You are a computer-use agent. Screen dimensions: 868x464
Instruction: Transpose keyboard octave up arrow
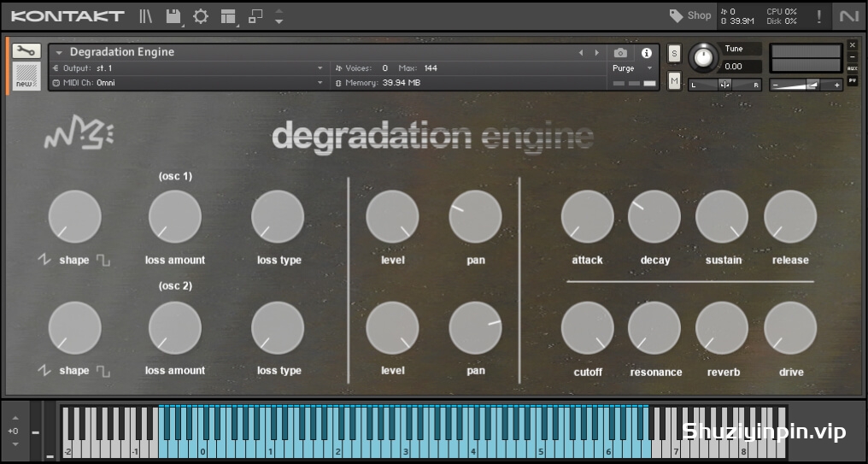click(x=15, y=419)
